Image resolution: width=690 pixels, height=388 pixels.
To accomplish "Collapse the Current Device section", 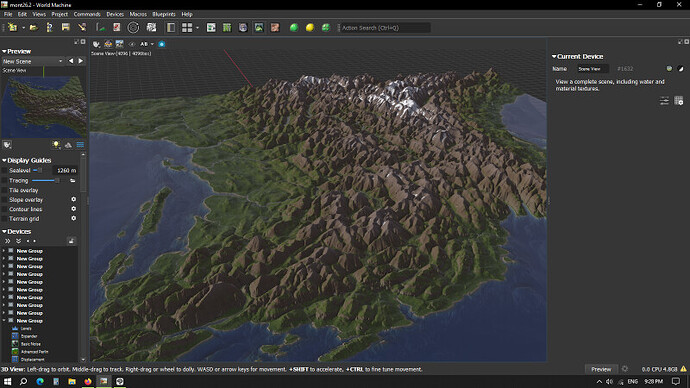I will point(554,56).
